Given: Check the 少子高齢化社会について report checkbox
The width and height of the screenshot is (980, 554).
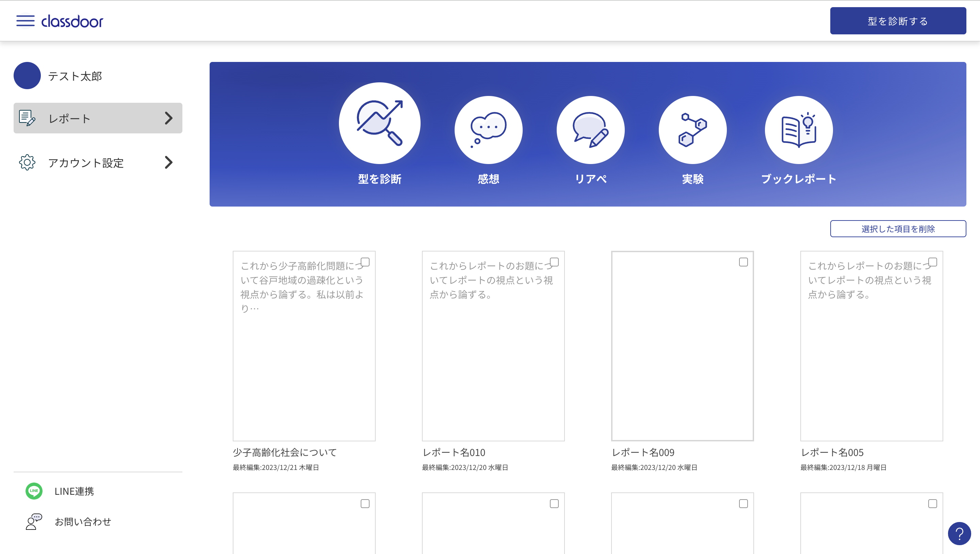Looking at the screenshot, I should [x=365, y=262].
